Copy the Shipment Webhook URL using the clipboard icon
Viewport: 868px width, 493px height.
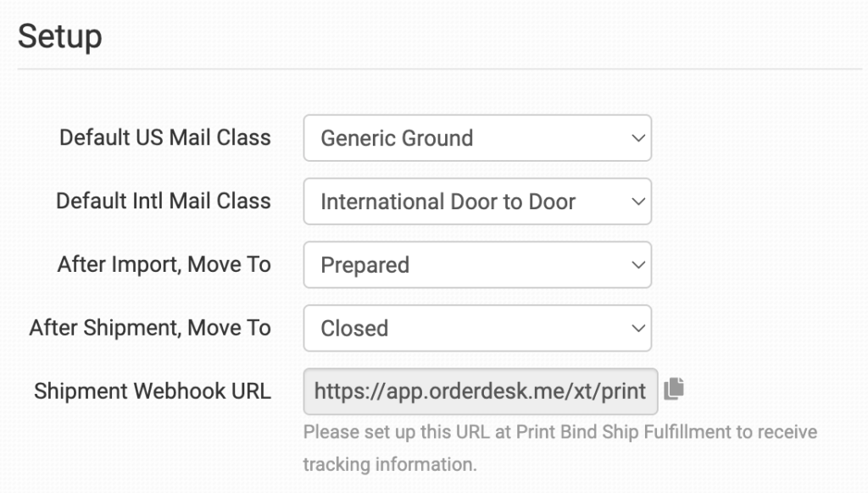674,389
